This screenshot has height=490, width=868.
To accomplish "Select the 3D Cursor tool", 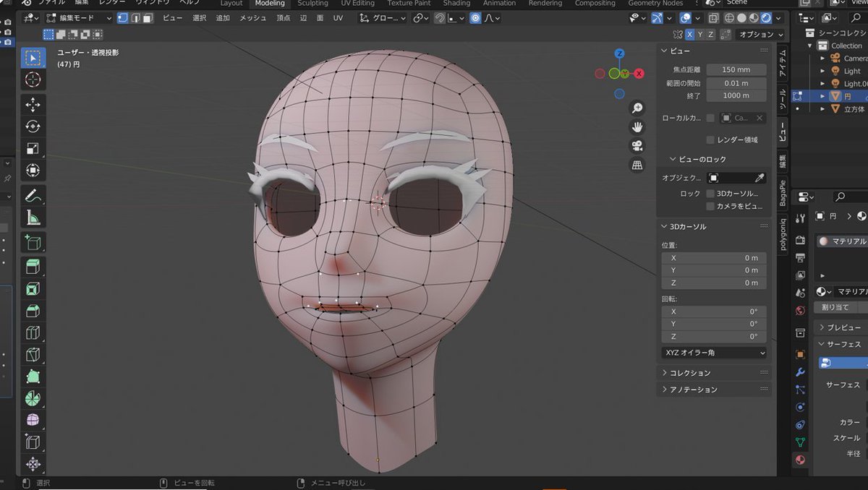I will point(33,79).
